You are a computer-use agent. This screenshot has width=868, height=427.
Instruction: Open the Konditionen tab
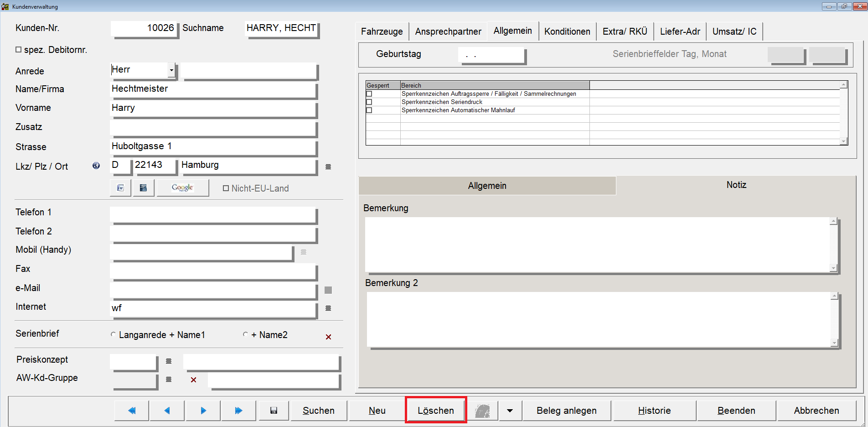point(567,31)
